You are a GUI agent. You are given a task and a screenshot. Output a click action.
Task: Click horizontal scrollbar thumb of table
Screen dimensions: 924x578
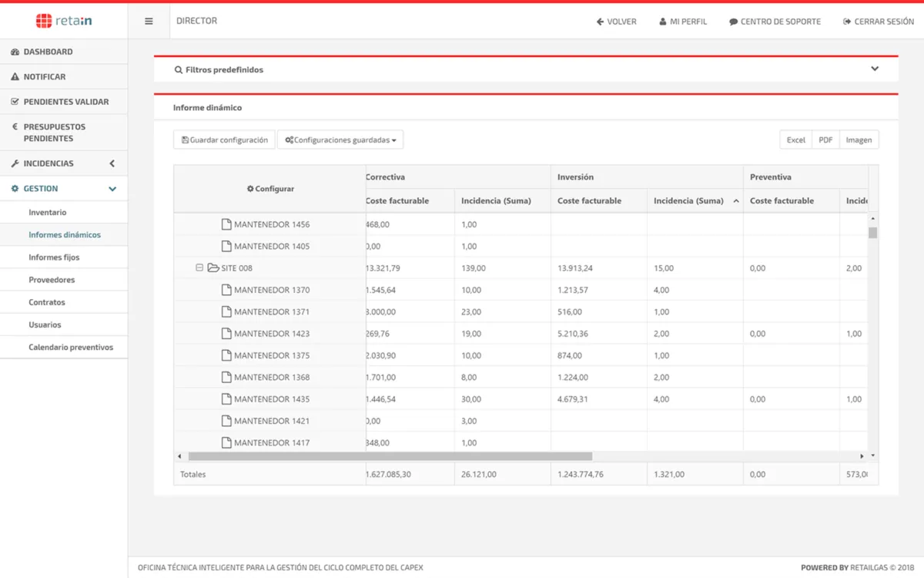390,456
